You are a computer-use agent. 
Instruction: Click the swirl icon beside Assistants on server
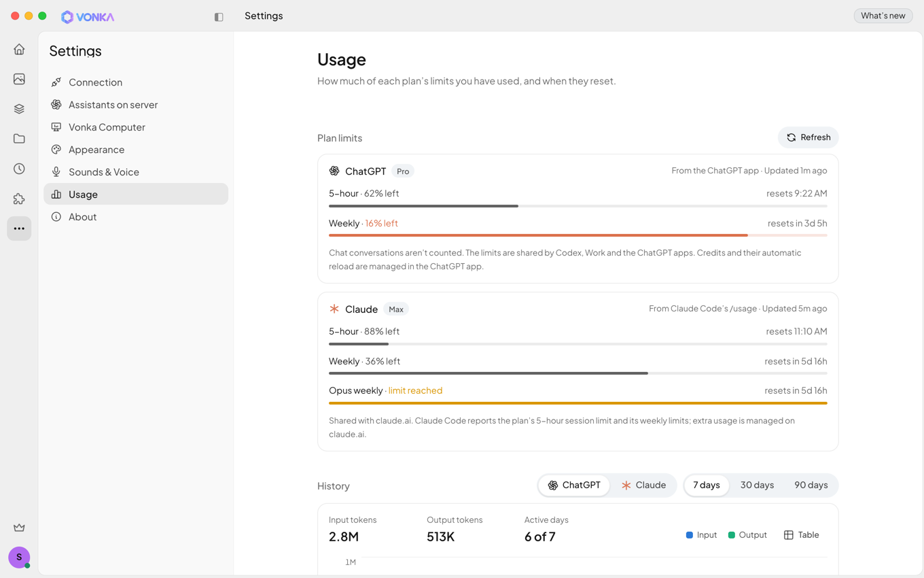[x=56, y=105]
